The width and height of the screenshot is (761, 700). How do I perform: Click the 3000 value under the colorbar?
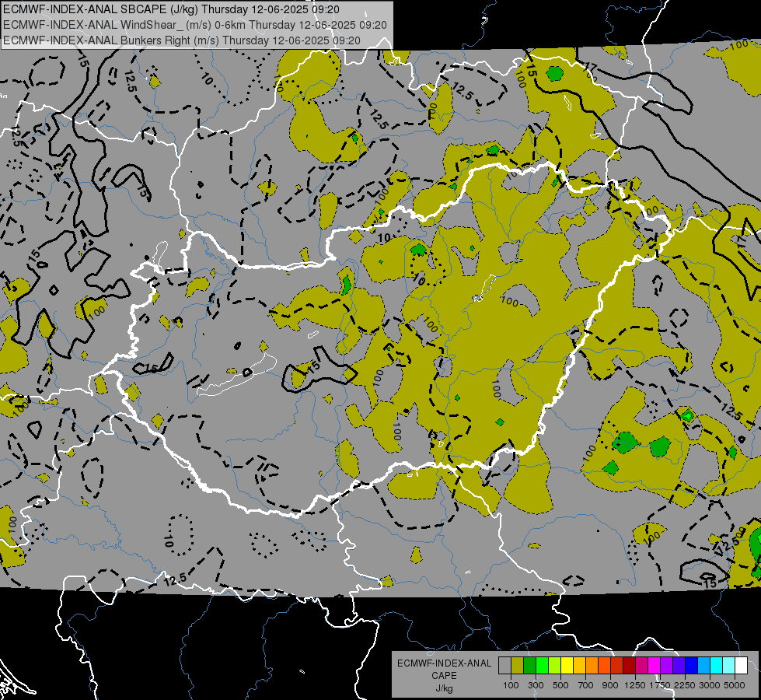(x=710, y=685)
